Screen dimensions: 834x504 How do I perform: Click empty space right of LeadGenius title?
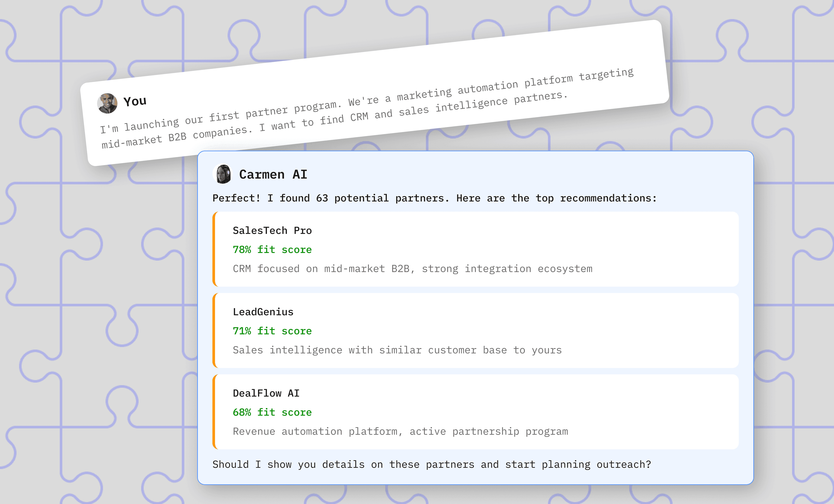(508, 312)
